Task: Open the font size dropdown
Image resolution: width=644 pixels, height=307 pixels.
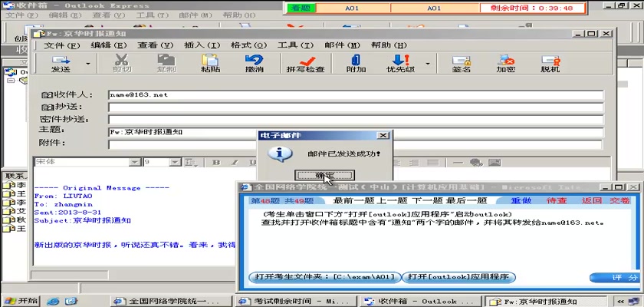Action: tap(175, 163)
